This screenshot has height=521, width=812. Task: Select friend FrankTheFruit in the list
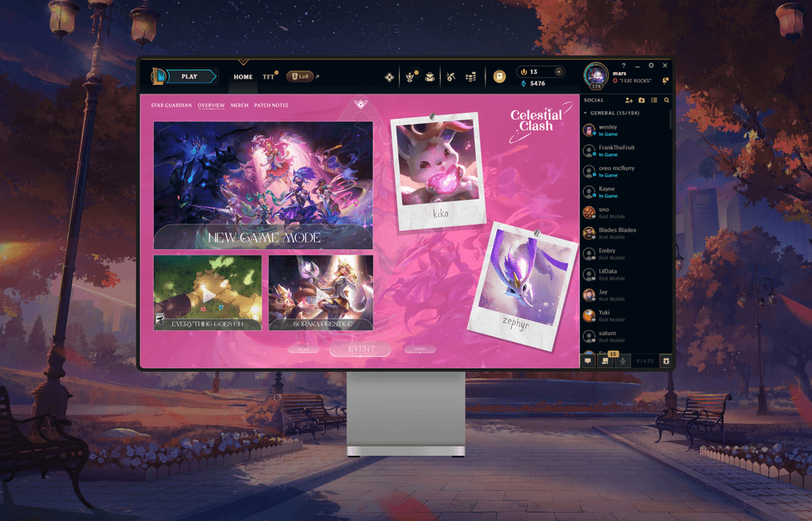[625, 151]
